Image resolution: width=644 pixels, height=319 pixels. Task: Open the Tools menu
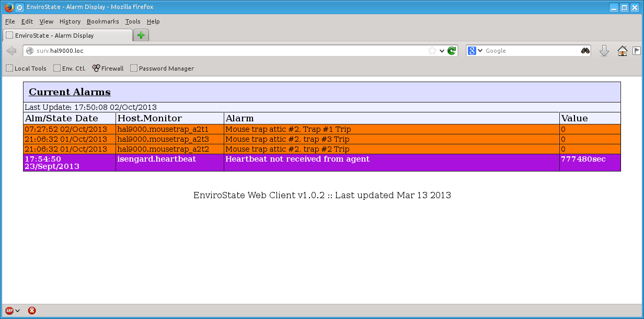pyautogui.click(x=133, y=21)
